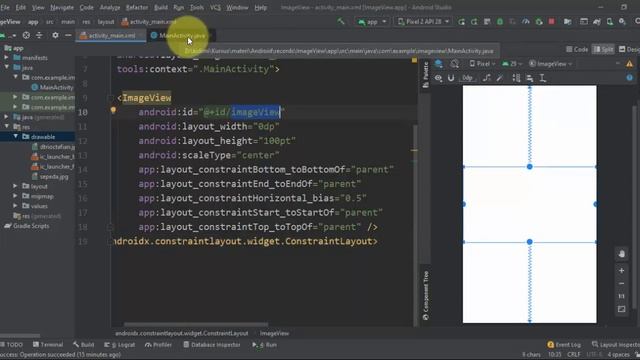Open the AVD Manager icon
Image resolution: width=640 pixels, height=360 pixels.
tap(609, 22)
